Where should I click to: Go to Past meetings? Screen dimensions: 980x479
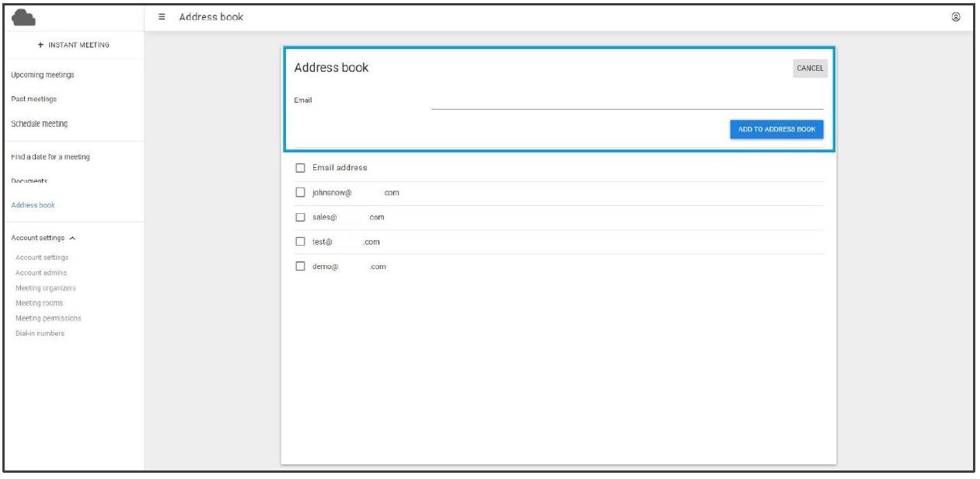coord(34,99)
